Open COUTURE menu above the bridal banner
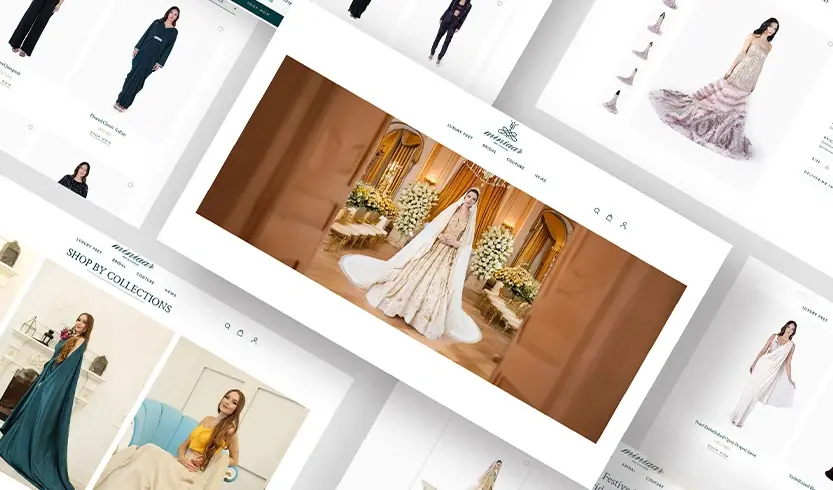The image size is (833, 490). tap(515, 163)
